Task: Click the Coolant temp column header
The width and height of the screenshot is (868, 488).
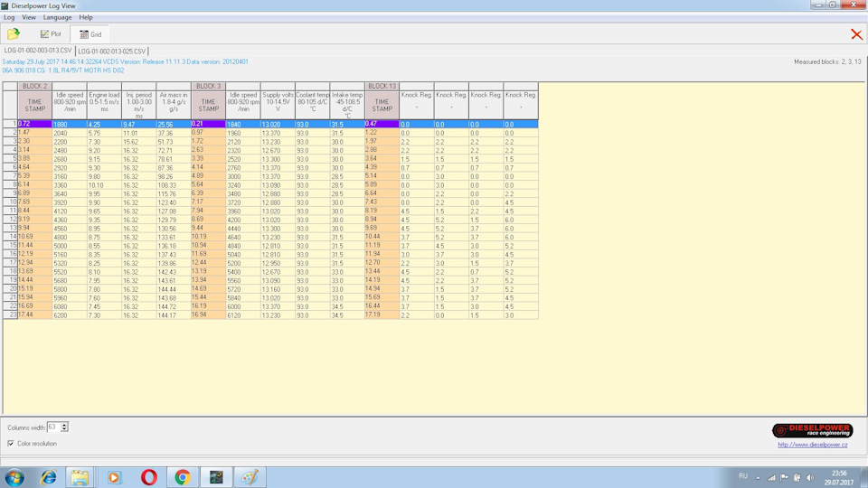Action: [313, 105]
